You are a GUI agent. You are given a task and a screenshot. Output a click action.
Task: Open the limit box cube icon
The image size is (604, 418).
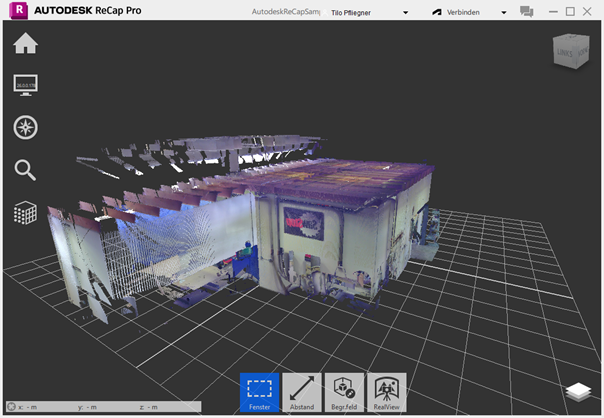click(26, 212)
